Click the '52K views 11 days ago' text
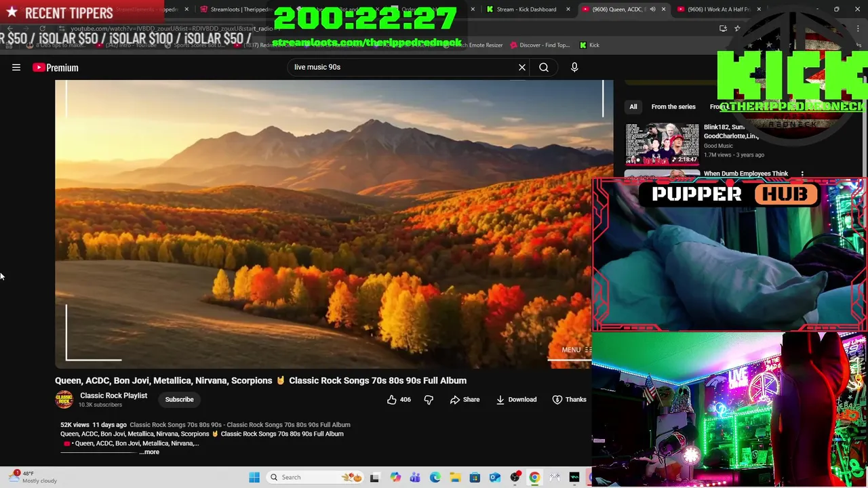The image size is (868, 488). 94,425
